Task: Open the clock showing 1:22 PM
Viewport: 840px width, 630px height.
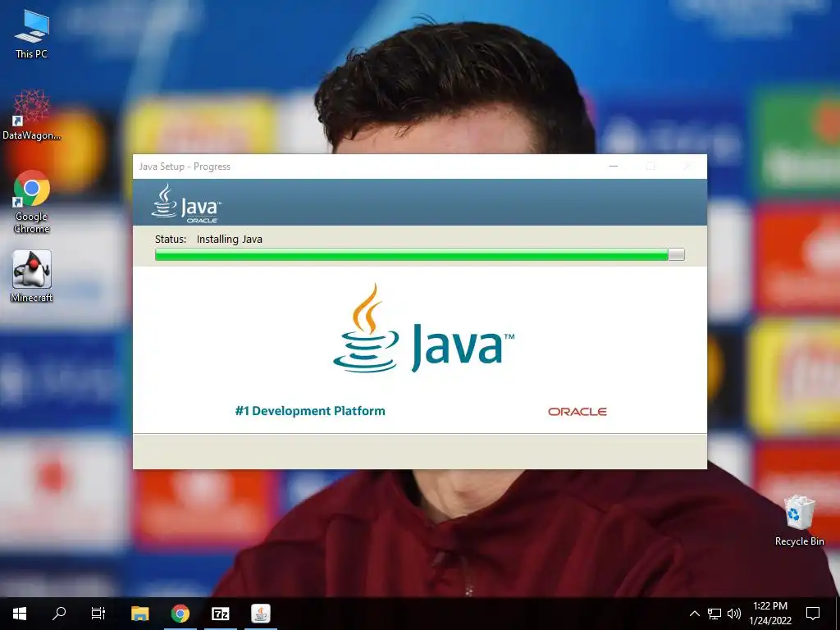Action: coord(770,614)
